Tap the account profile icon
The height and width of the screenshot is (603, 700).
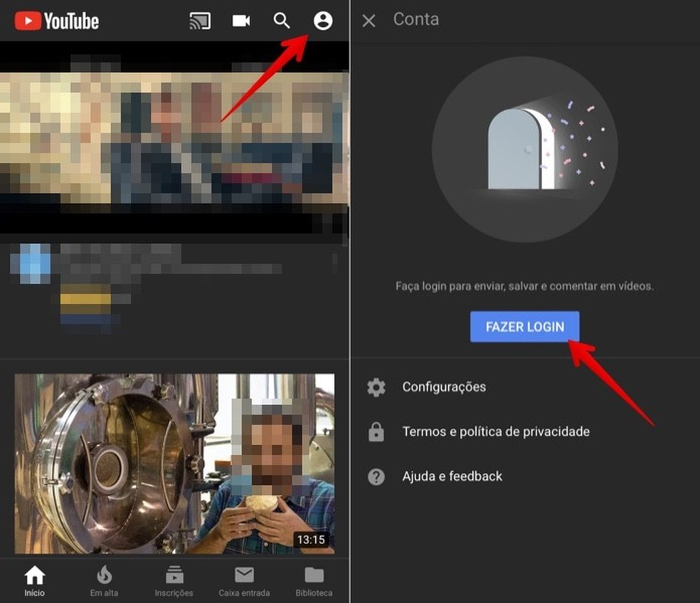[x=323, y=21]
